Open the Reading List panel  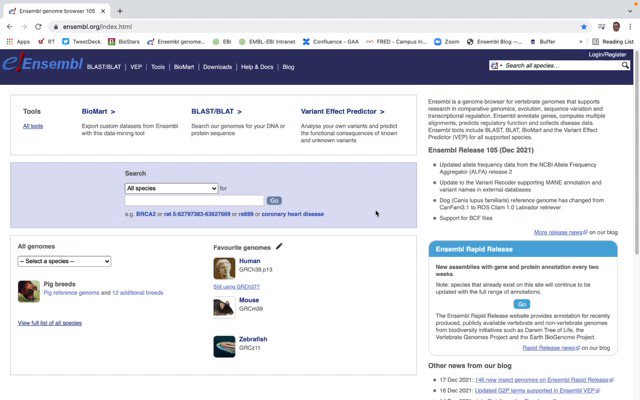click(613, 42)
